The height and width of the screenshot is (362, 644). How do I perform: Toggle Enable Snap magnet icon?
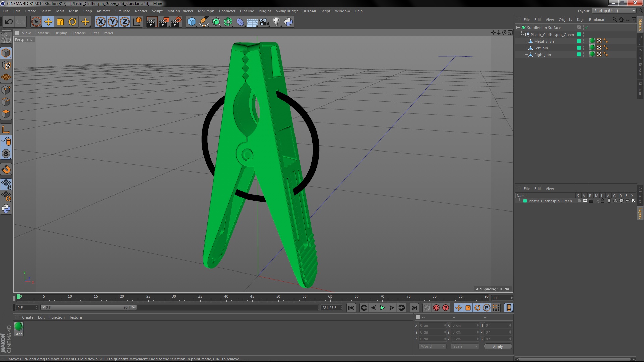6,169
